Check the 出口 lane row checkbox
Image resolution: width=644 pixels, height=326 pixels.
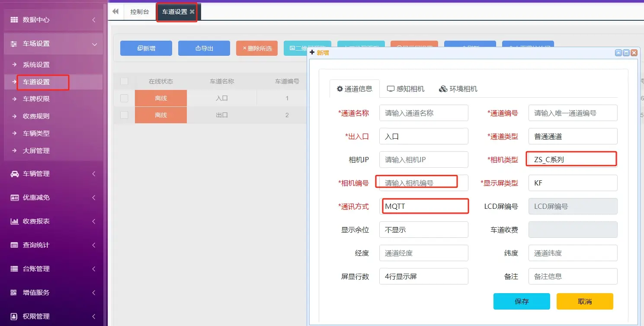[124, 115]
